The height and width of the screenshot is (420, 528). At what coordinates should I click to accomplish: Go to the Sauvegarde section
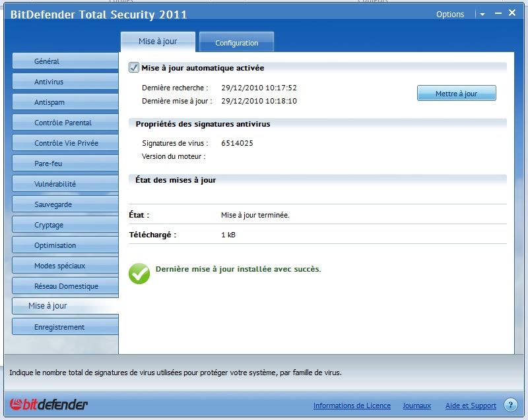(x=65, y=204)
